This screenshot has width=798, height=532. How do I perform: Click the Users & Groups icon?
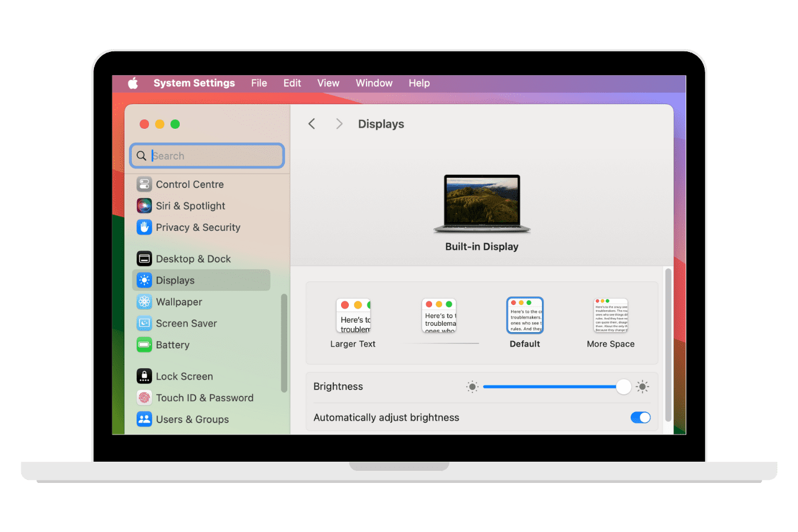click(144, 419)
